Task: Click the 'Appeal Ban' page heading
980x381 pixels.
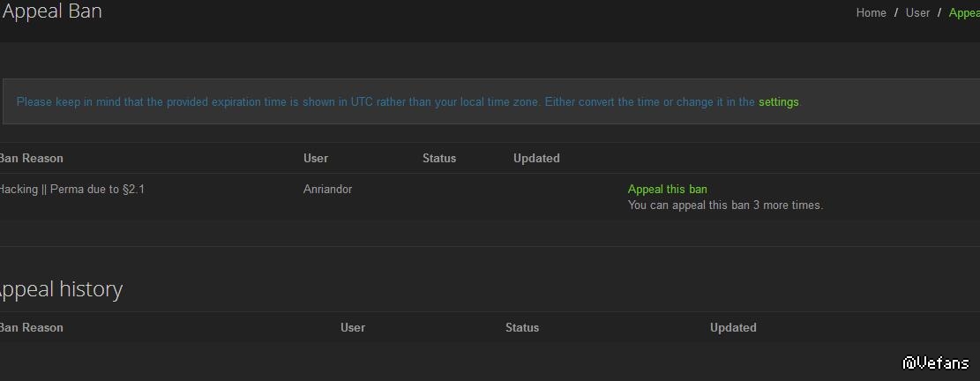Action: 52,11
